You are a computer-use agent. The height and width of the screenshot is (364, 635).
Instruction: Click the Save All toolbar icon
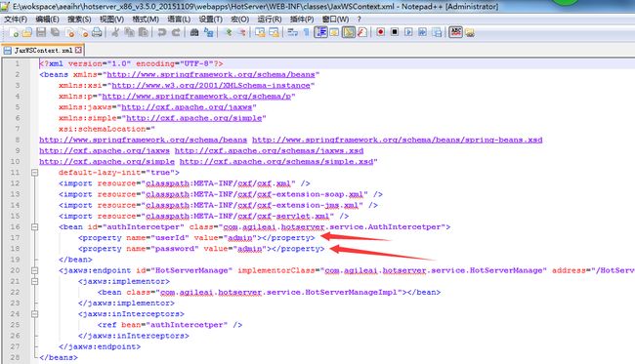55,32
